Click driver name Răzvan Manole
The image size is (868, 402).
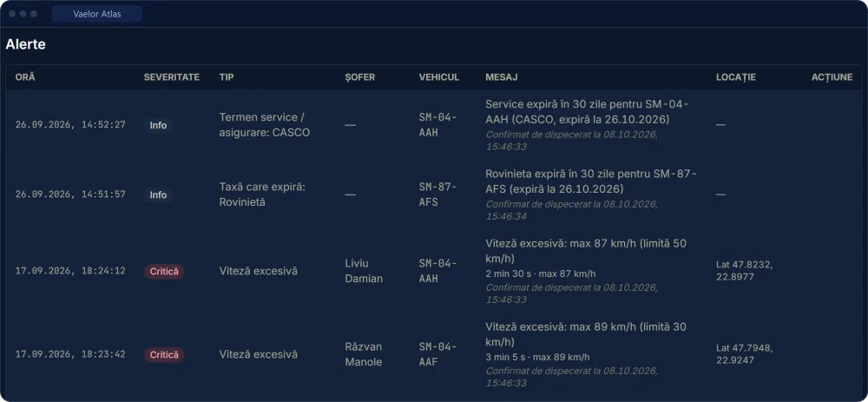coord(364,354)
